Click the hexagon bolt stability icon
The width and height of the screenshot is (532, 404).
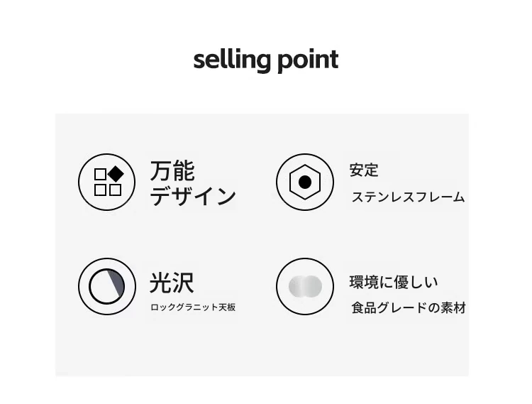305,182
